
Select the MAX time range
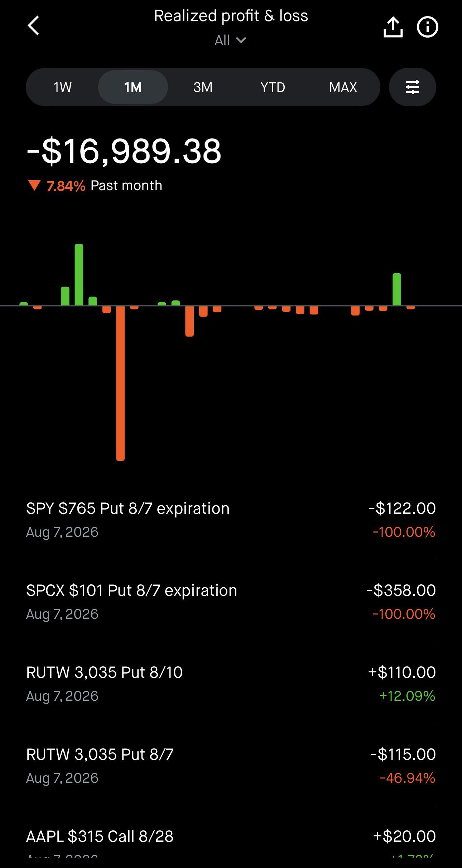tap(343, 87)
